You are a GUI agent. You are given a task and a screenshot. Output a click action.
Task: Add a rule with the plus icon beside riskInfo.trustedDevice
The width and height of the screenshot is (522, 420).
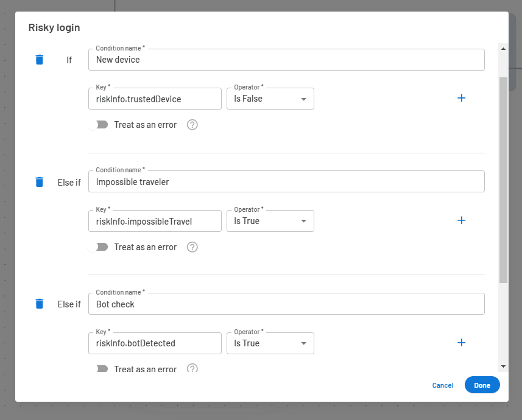[x=461, y=98]
